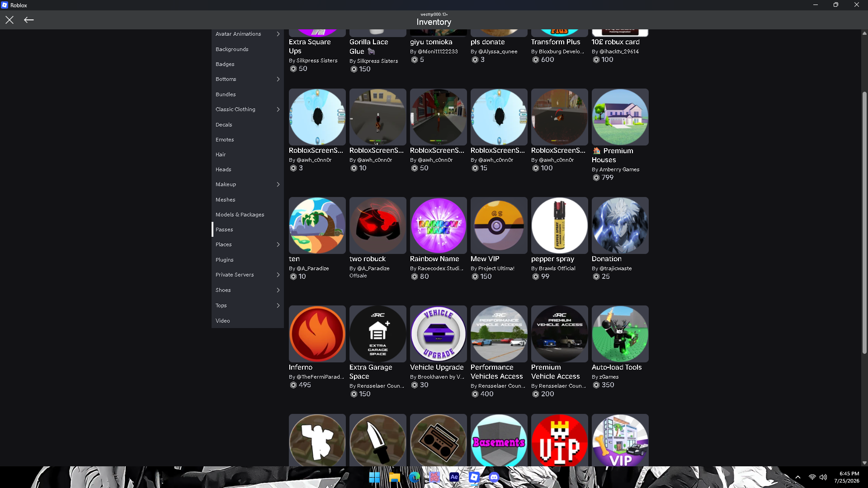The height and width of the screenshot is (488, 868).
Task: Open the VIP house pass icon
Action: (620, 440)
